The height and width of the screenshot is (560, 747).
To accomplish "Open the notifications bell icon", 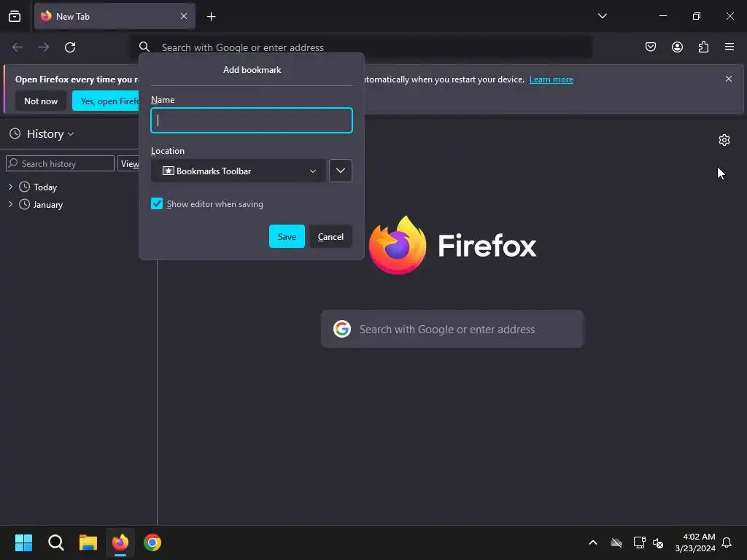I will tap(727, 542).
